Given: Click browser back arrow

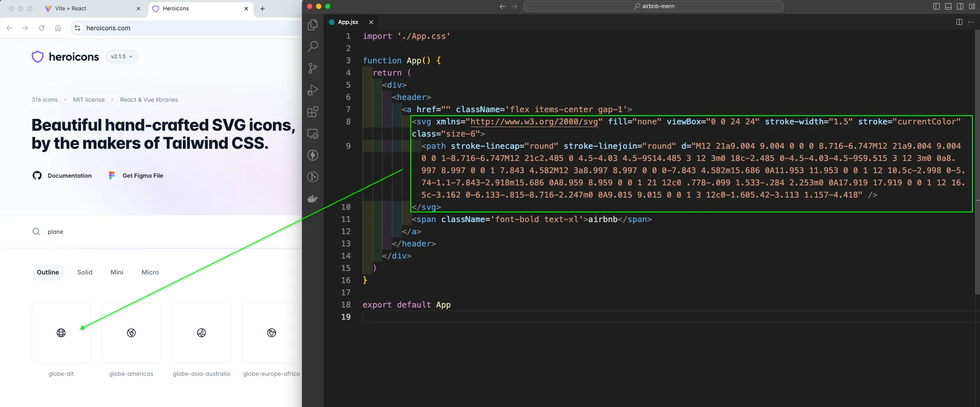Looking at the screenshot, I should click(x=9, y=28).
